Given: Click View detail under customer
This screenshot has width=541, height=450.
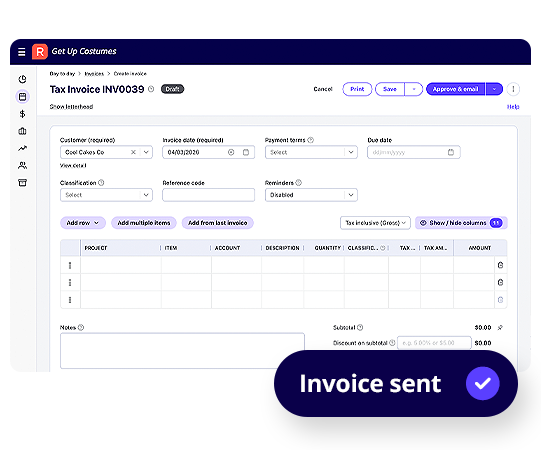Looking at the screenshot, I should 73,166.
